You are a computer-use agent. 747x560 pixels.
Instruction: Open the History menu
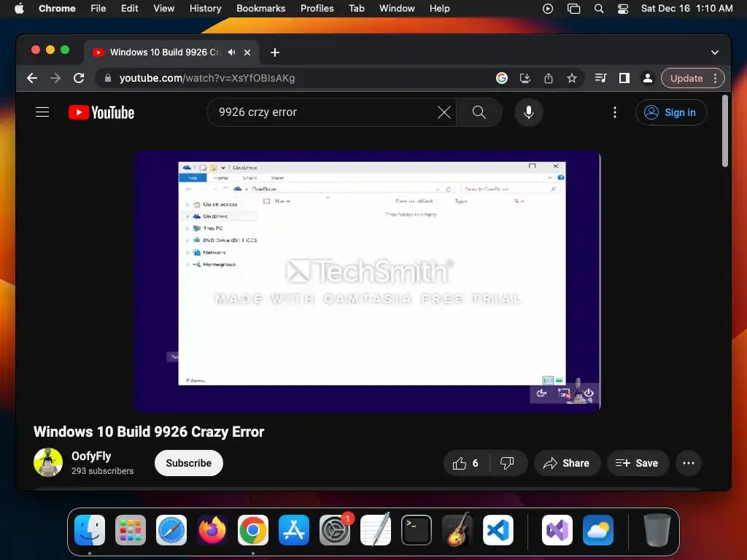pos(205,9)
